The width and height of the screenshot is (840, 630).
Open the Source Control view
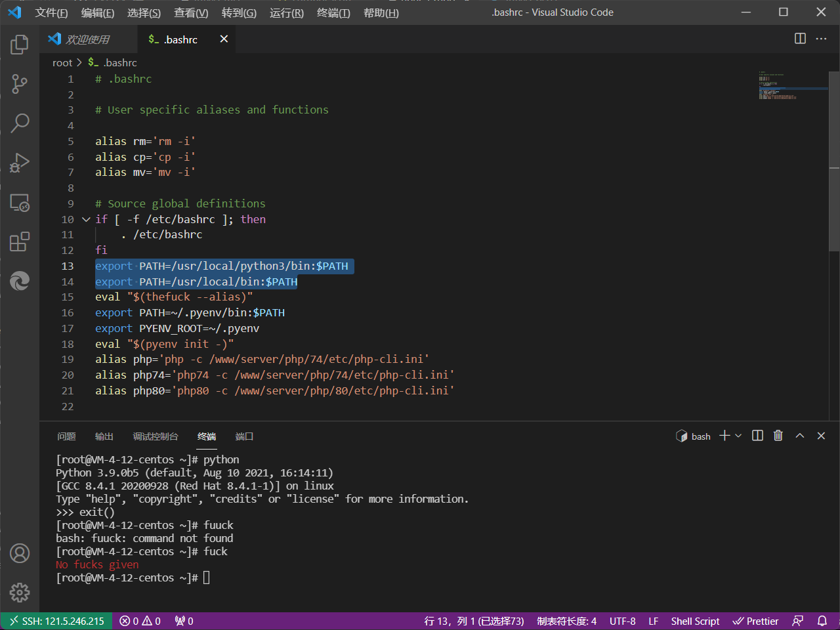20,83
